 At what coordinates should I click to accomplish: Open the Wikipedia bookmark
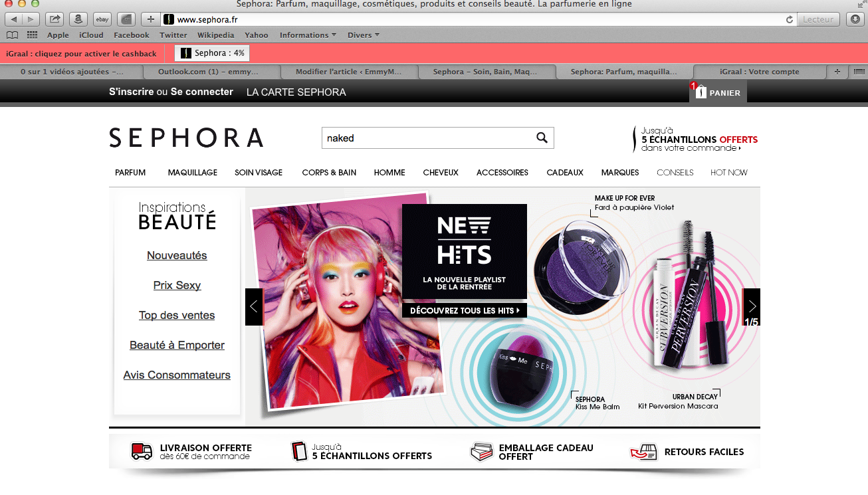[216, 35]
